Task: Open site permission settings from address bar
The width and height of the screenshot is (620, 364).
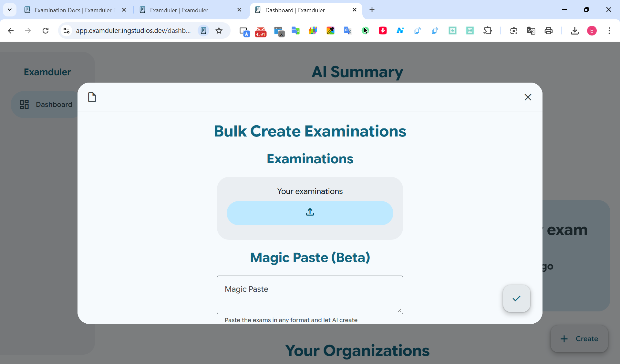Action: coord(67,30)
